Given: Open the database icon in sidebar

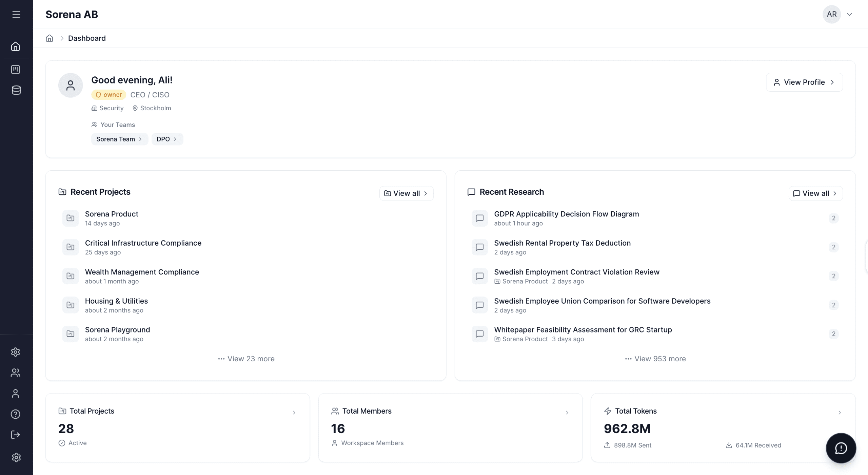Looking at the screenshot, I should click(16, 90).
